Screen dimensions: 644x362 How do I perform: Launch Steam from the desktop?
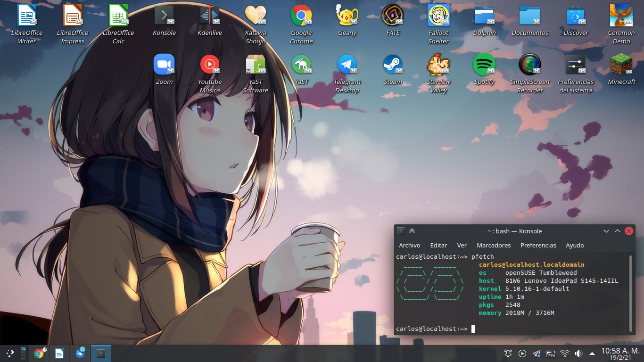click(392, 65)
